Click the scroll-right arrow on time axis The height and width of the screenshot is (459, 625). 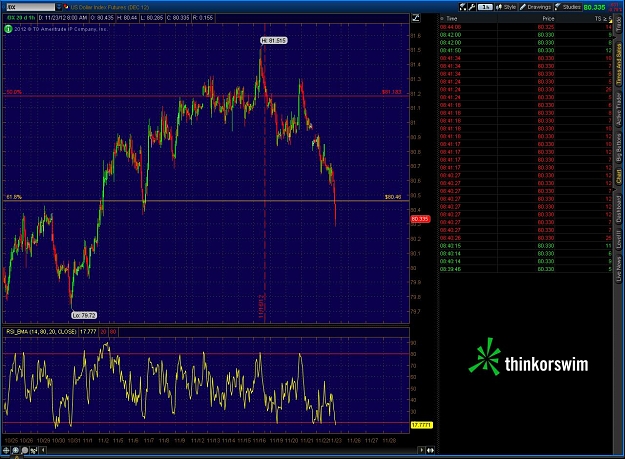pyautogui.click(x=421, y=450)
